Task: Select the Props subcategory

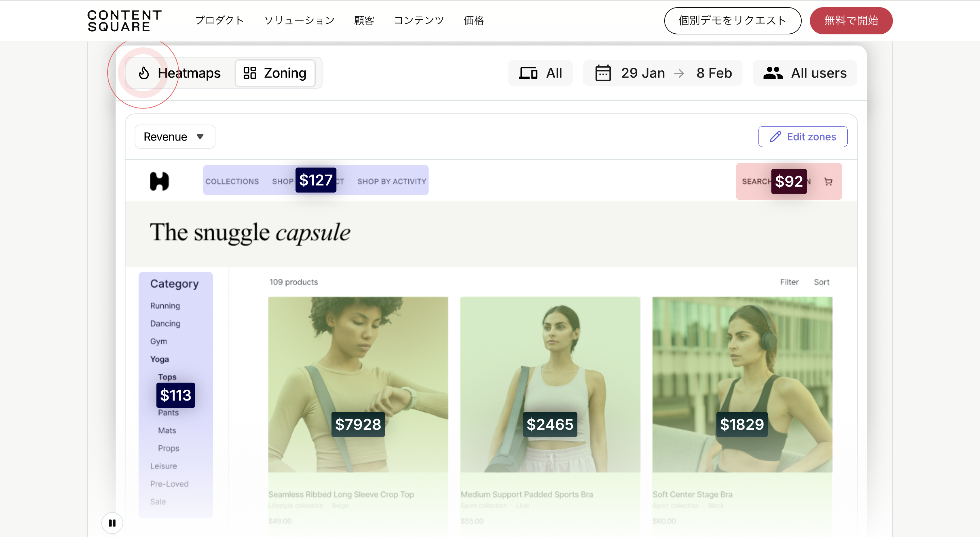Action: pos(168,448)
